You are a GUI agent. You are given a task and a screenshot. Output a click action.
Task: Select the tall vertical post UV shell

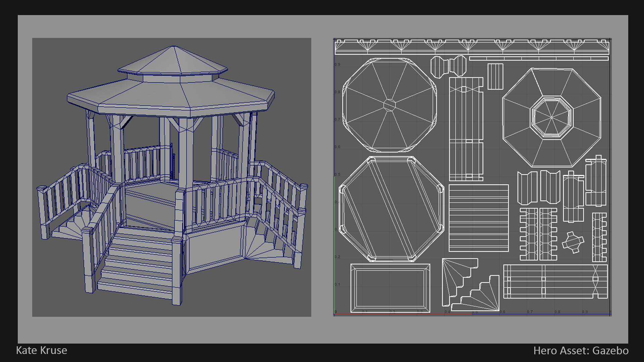466,129
